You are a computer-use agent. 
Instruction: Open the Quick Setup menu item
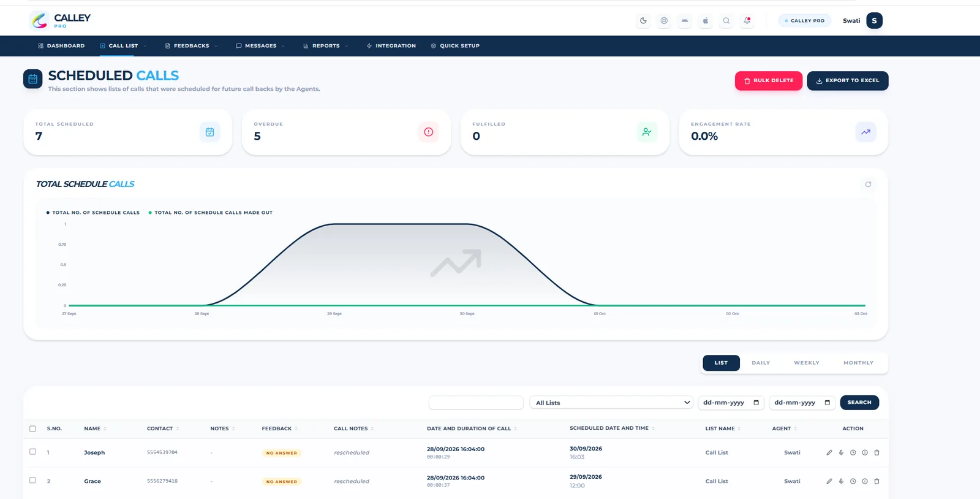tap(455, 46)
